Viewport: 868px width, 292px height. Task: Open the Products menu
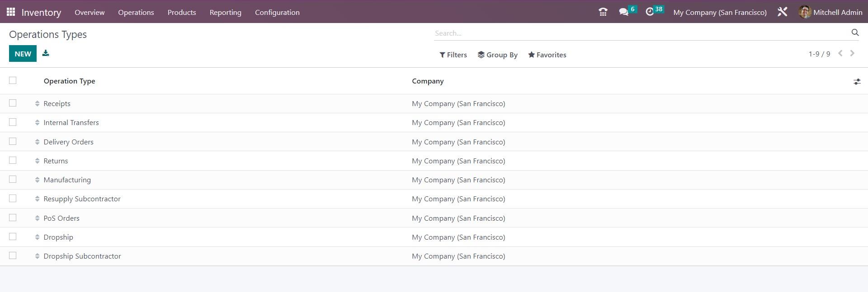click(x=182, y=12)
